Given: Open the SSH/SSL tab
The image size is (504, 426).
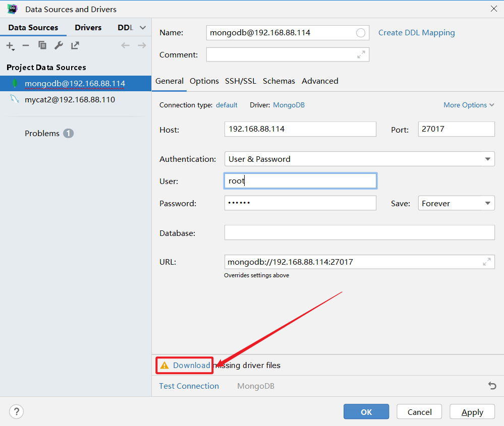Looking at the screenshot, I should [241, 81].
